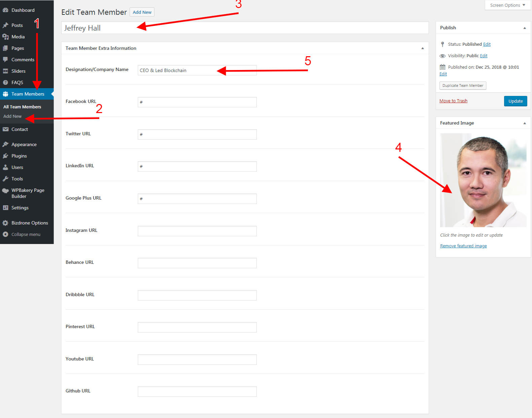Image resolution: width=532 pixels, height=418 pixels.
Task: Click the Pages icon in sidebar
Action: [5, 48]
